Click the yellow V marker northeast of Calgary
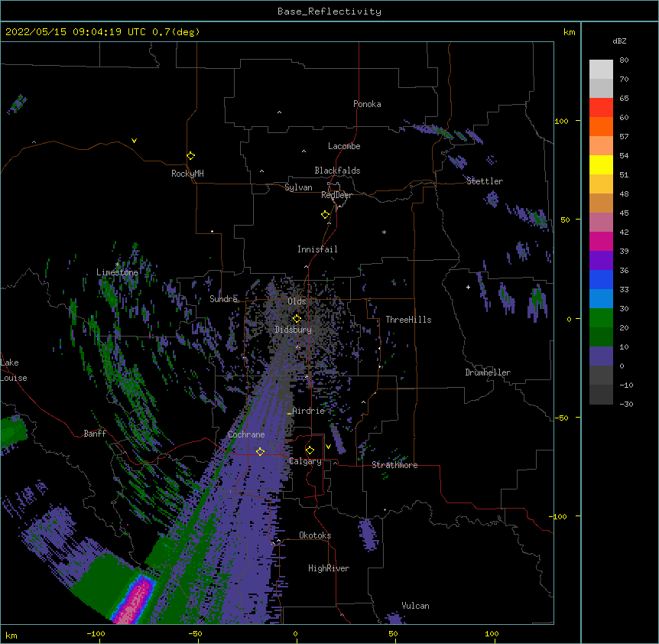The height and width of the screenshot is (644, 659). [328, 447]
